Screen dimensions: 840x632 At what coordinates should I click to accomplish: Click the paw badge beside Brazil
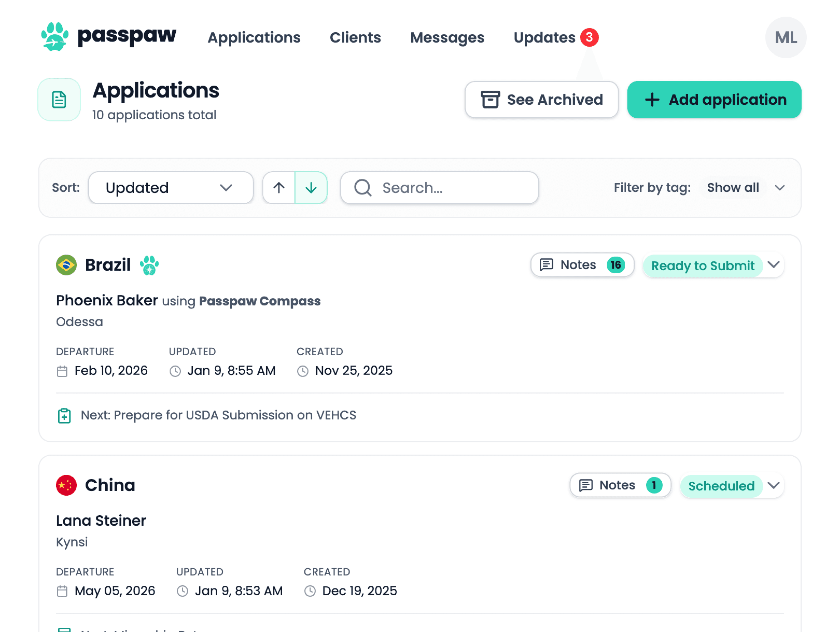[x=149, y=265]
